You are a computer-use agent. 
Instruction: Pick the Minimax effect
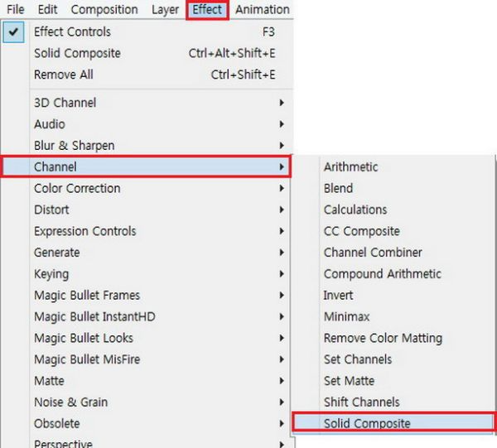coord(346,316)
